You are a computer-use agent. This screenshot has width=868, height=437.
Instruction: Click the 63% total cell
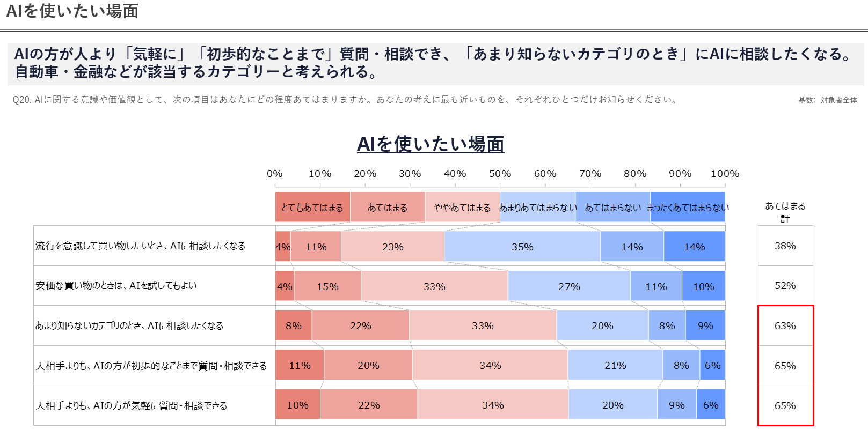[785, 326]
